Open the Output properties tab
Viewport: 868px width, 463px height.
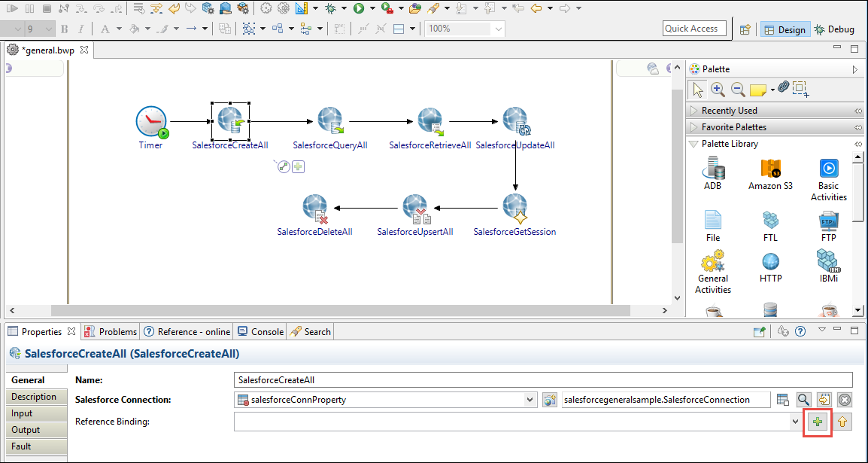(x=37, y=430)
